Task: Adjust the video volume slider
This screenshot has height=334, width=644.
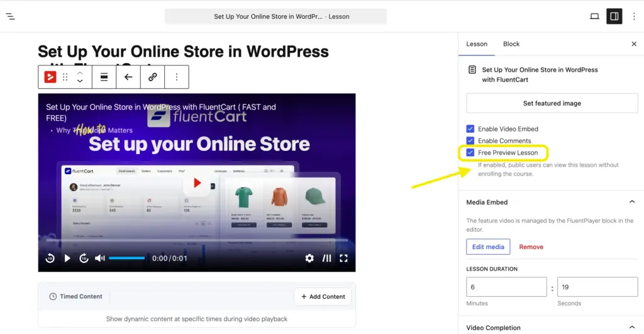Action: coord(126,258)
